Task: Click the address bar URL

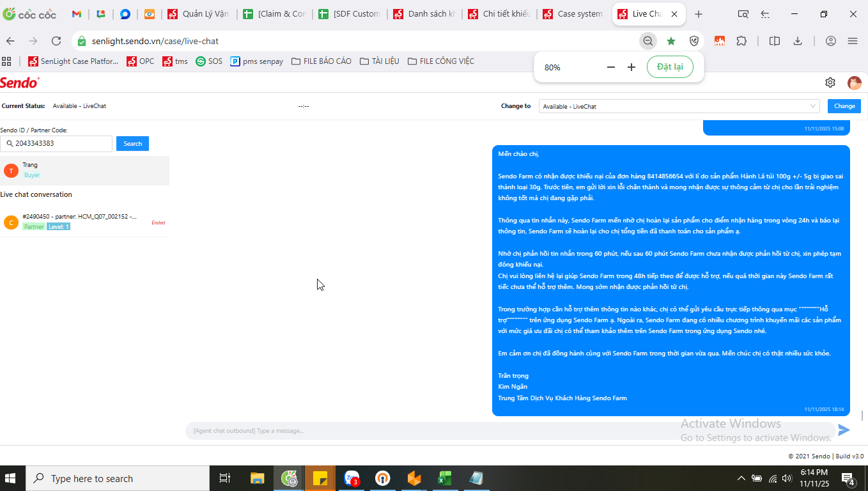Action: click(155, 41)
